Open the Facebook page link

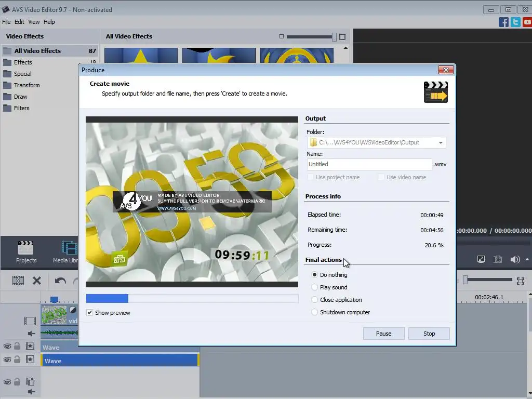(503, 22)
